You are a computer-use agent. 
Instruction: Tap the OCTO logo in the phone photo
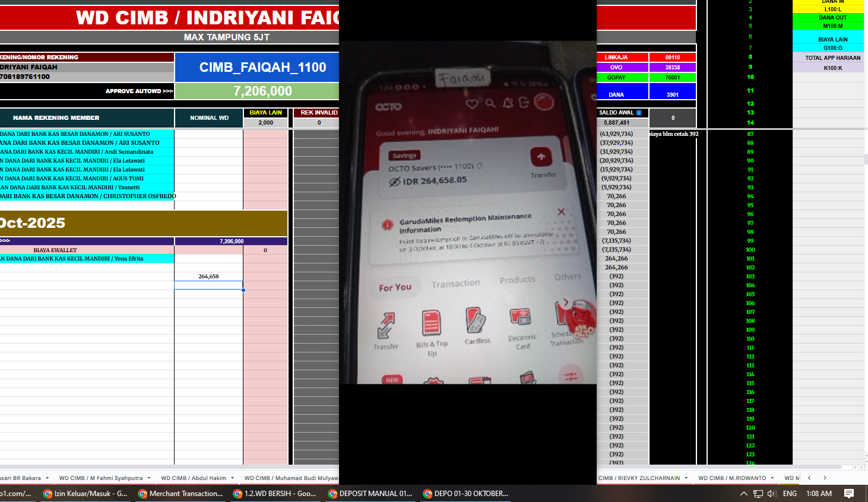click(388, 107)
